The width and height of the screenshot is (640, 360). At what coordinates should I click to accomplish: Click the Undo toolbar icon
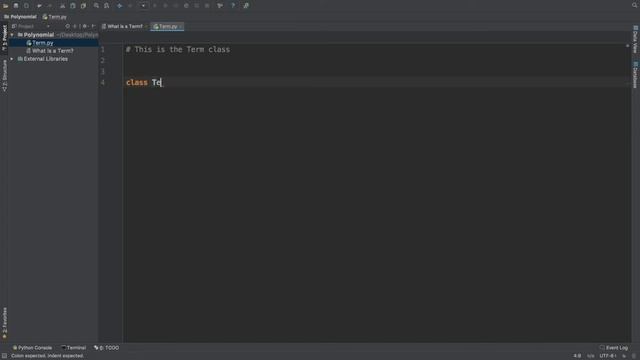tap(39, 6)
